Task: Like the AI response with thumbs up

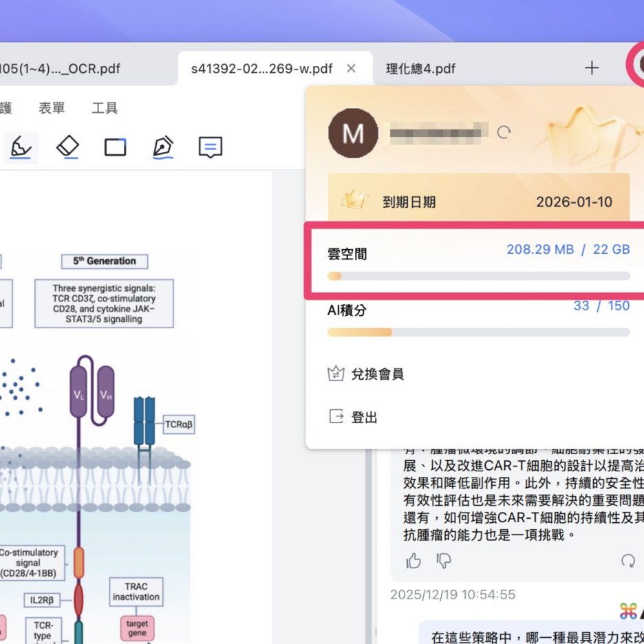Action: tap(414, 561)
